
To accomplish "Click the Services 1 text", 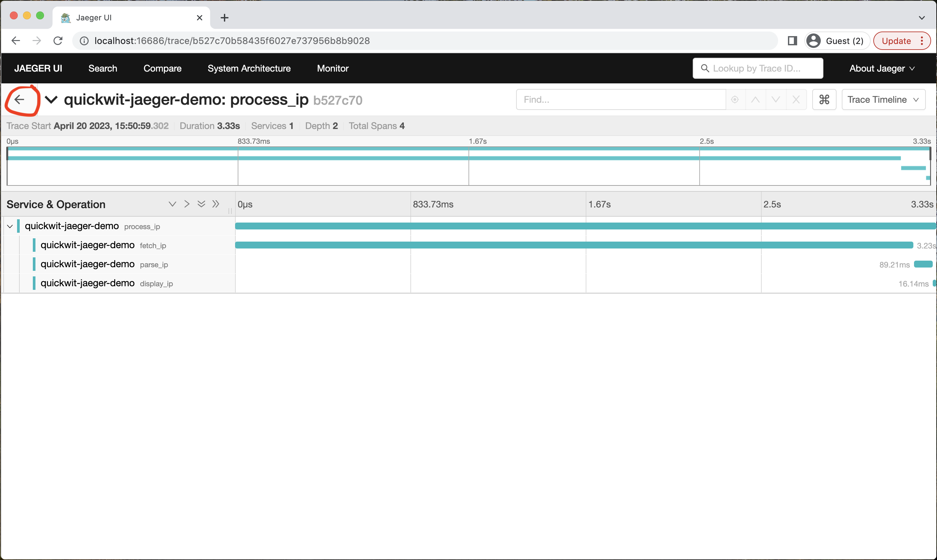I will [x=272, y=126].
